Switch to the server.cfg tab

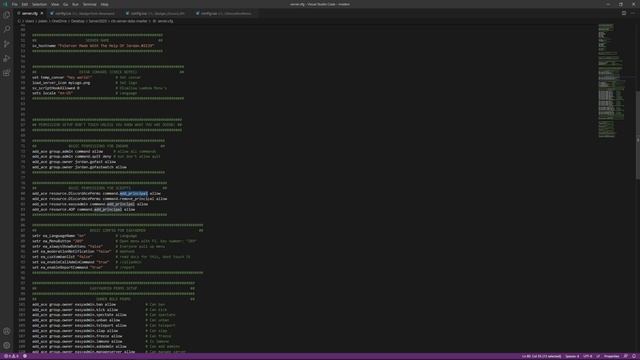30,13
